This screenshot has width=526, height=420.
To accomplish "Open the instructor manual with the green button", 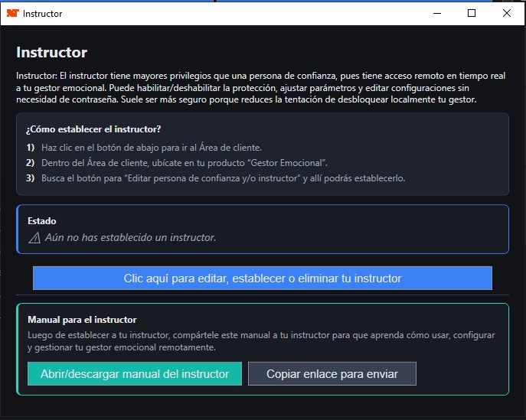I will pos(135,374).
